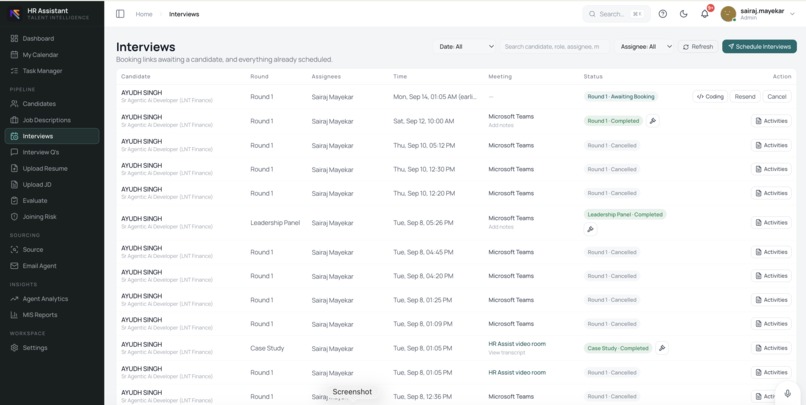Open Activities for Case Study row
The width and height of the screenshot is (806, 405).
pyautogui.click(x=771, y=348)
